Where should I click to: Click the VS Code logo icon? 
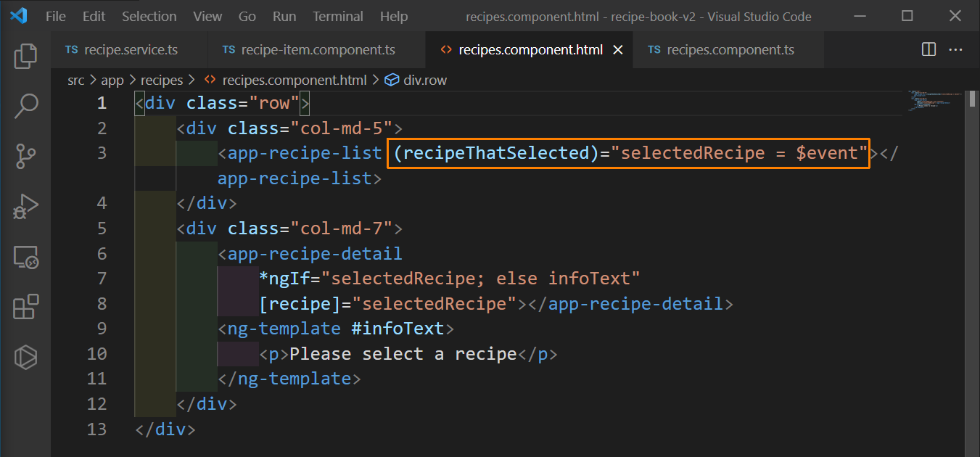19,15
